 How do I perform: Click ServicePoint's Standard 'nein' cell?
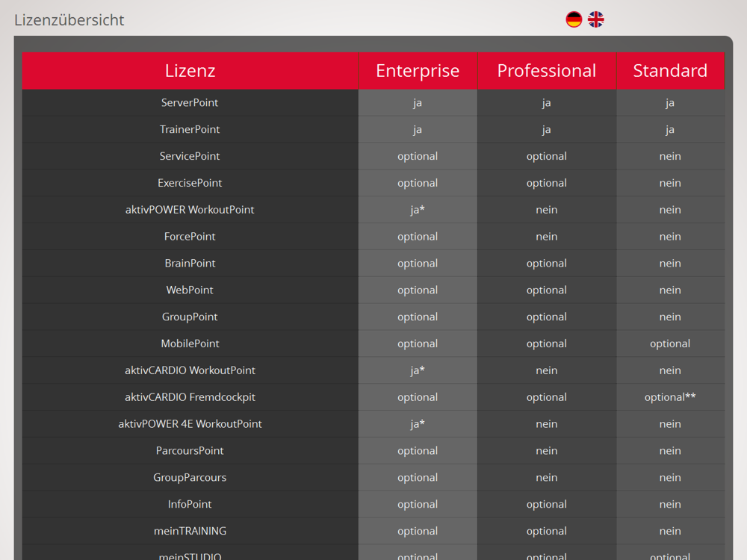click(x=670, y=156)
